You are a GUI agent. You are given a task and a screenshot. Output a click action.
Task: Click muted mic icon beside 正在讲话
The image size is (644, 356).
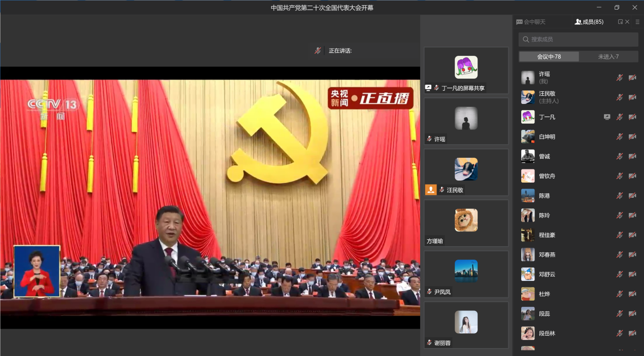click(318, 51)
